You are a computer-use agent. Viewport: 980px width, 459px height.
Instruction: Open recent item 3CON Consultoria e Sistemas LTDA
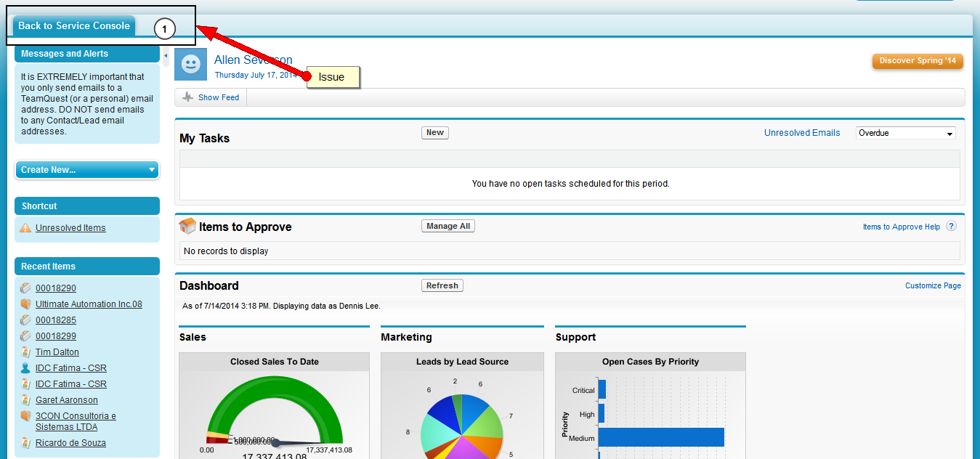76,421
